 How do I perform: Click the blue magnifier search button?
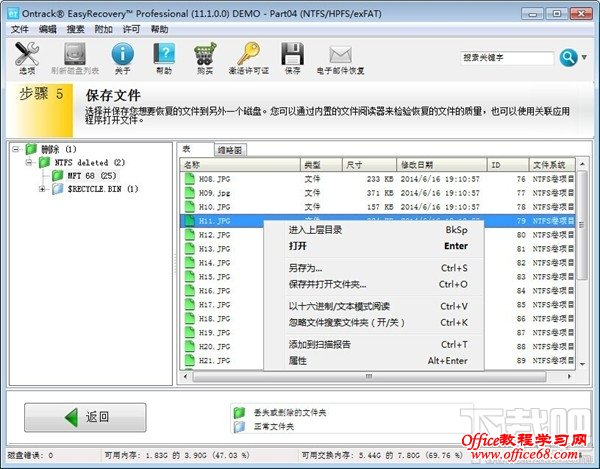[x=568, y=58]
